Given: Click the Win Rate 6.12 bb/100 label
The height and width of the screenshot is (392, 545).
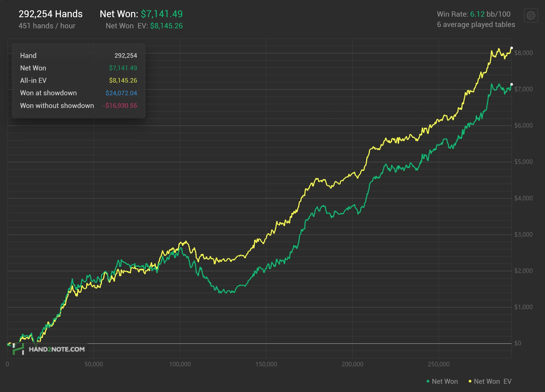Looking at the screenshot, I should (473, 14).
